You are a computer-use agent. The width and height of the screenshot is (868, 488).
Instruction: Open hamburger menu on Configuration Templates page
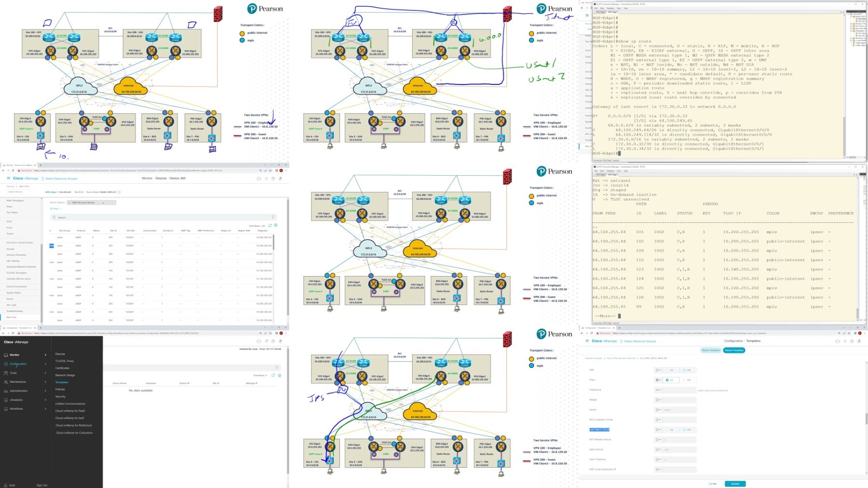point(587,341)
